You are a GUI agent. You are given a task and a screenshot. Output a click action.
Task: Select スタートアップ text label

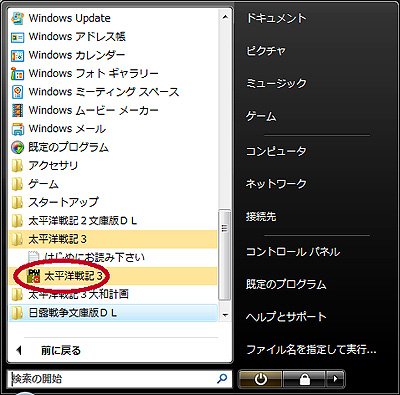click(x=63, y=202)
